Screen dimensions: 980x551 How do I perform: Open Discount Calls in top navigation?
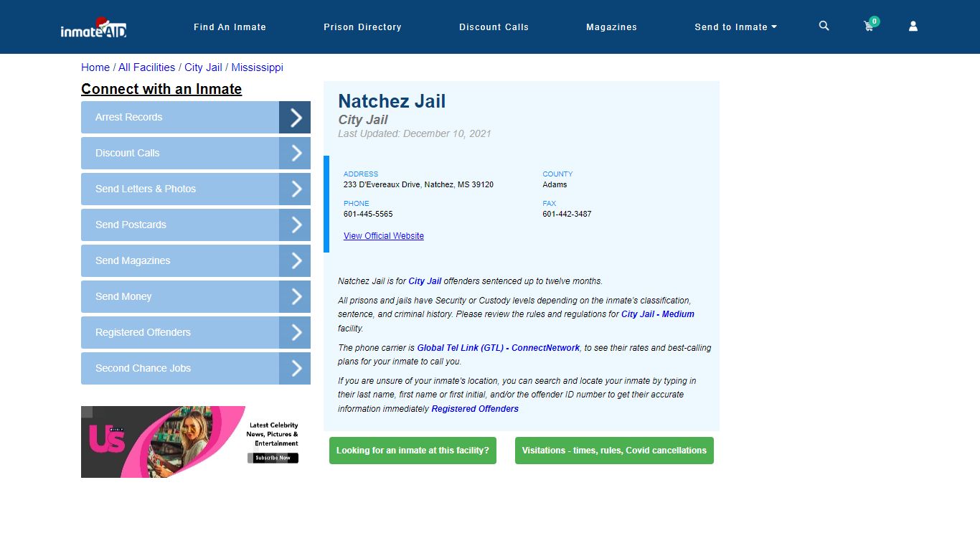point(494,27)
